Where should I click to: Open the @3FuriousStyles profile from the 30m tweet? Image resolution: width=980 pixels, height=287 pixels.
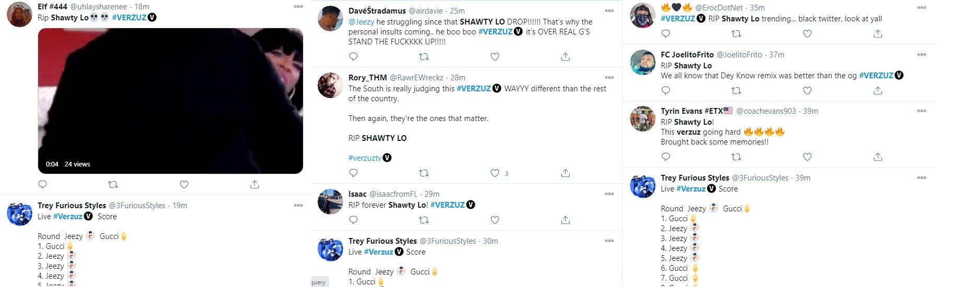coord(448,241)
